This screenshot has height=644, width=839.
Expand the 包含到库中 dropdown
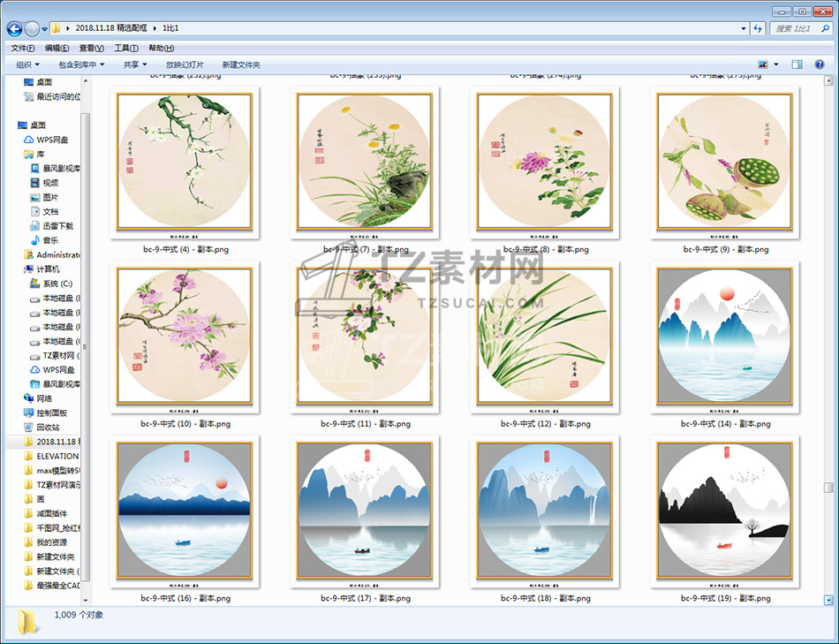tap(81, 64)
